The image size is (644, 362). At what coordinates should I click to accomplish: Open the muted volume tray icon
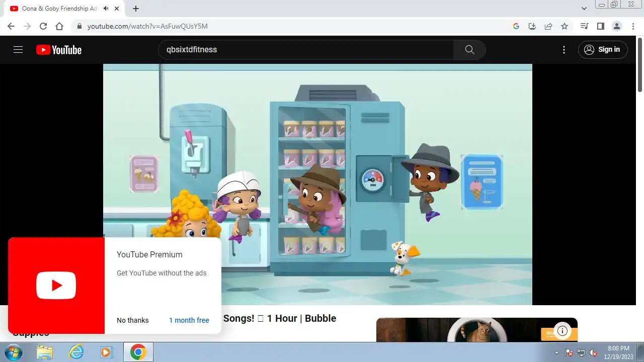[x=593, y=352]
